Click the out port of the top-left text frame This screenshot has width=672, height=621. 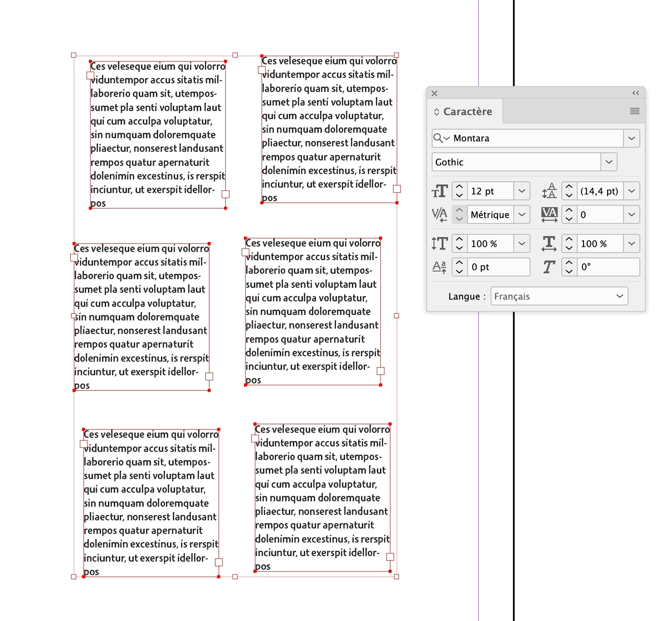(x=225, y=194)
